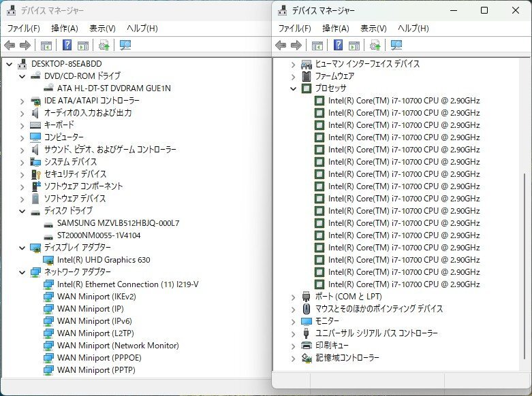The height and width of the screenshot is (396, 532).
Task: Open Help icon in left window toolbar
Action: click(x=67, y=45)
